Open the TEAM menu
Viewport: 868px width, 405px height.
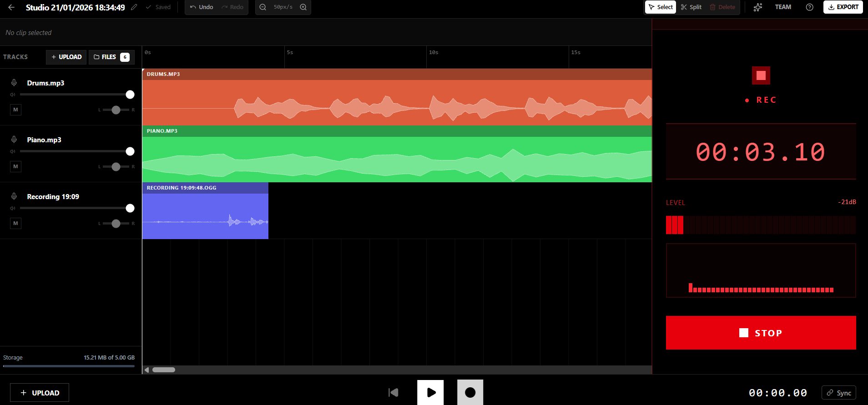click(x=783, y=7)
